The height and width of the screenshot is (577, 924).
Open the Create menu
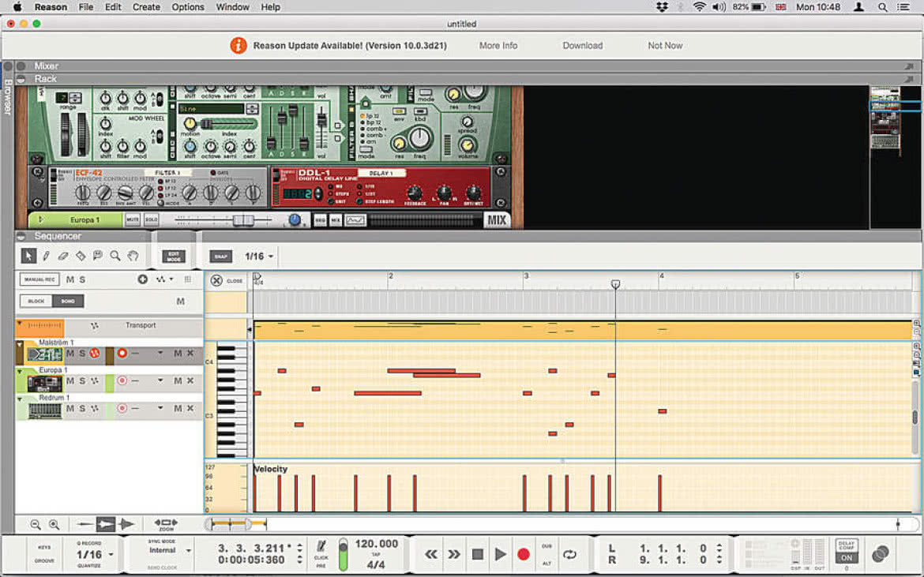pyautogui.click(x=146, y=7)
